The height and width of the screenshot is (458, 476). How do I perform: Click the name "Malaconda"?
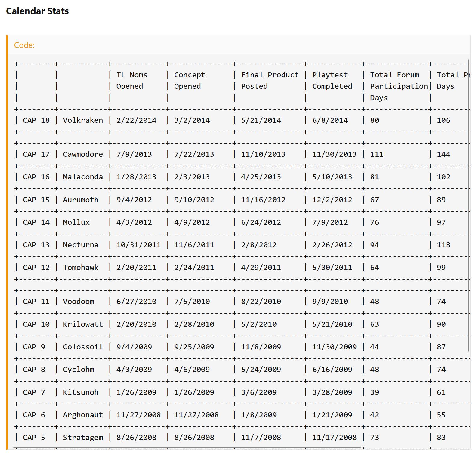tap(83, 177)
